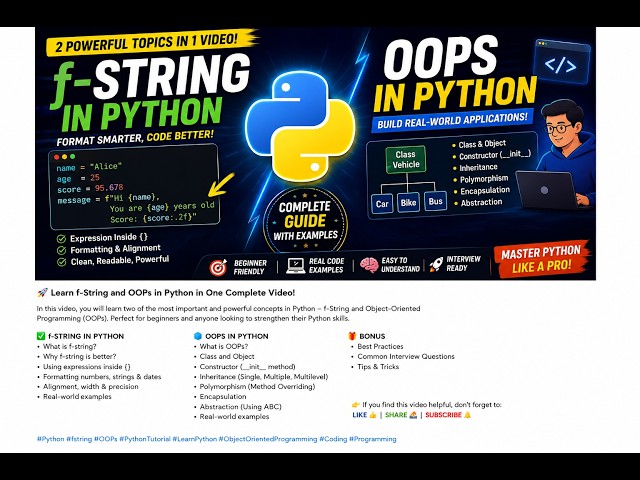Click 'Abstraction (Using ABC)' bullet
The height and width of the screenshot is (480, 640).
pos(240,407)
